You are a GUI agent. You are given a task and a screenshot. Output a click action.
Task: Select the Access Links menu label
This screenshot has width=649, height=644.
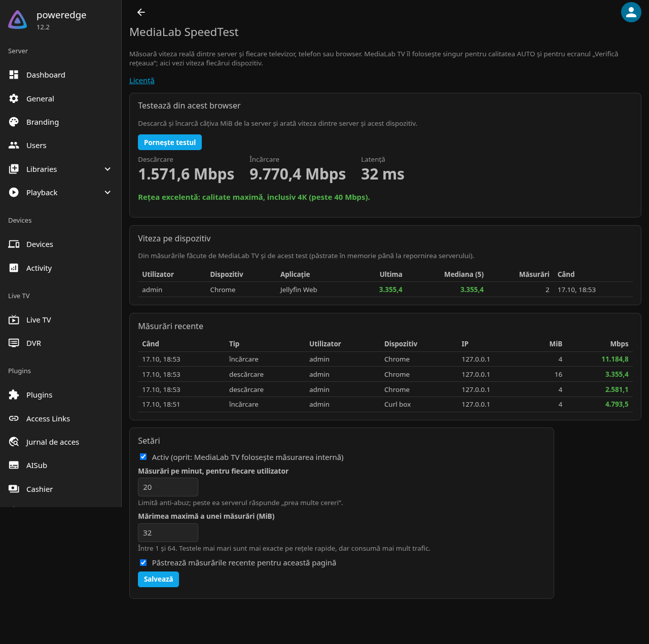(x=48, y=419)
